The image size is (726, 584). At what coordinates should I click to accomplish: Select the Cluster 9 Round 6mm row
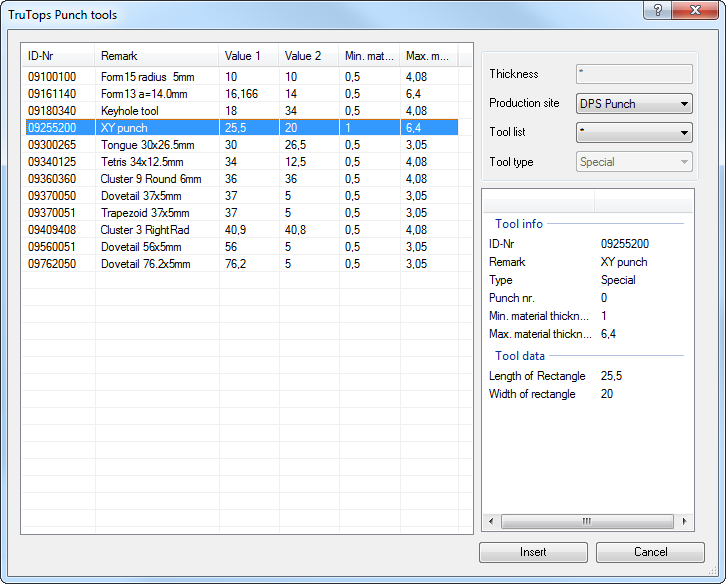[150, 179]
